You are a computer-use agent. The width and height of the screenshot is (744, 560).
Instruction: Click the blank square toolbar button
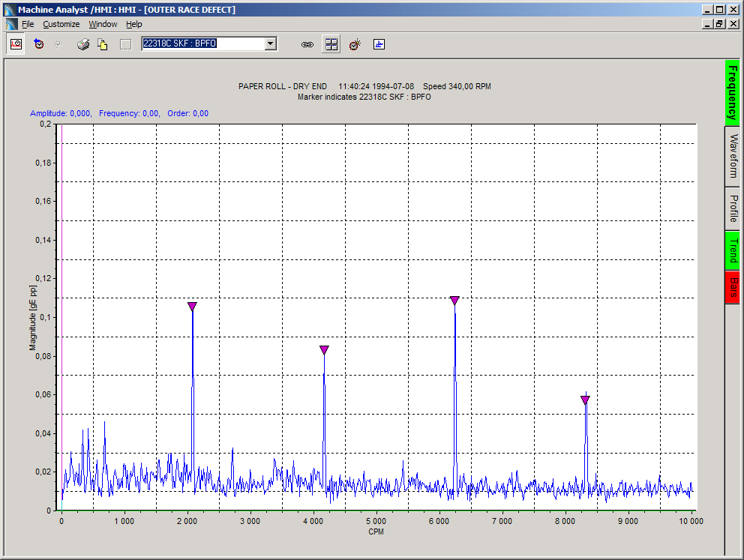tap(125, 44)
